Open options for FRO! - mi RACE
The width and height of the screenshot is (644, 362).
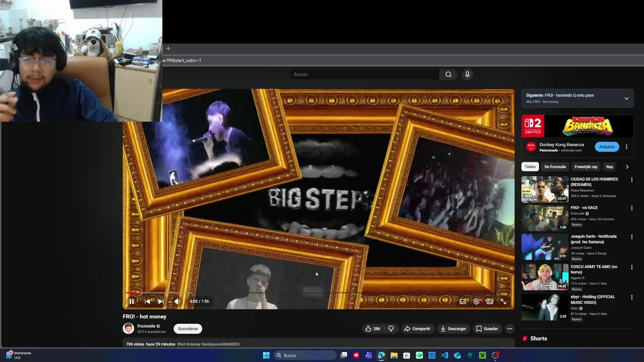(x=632, y=208)
